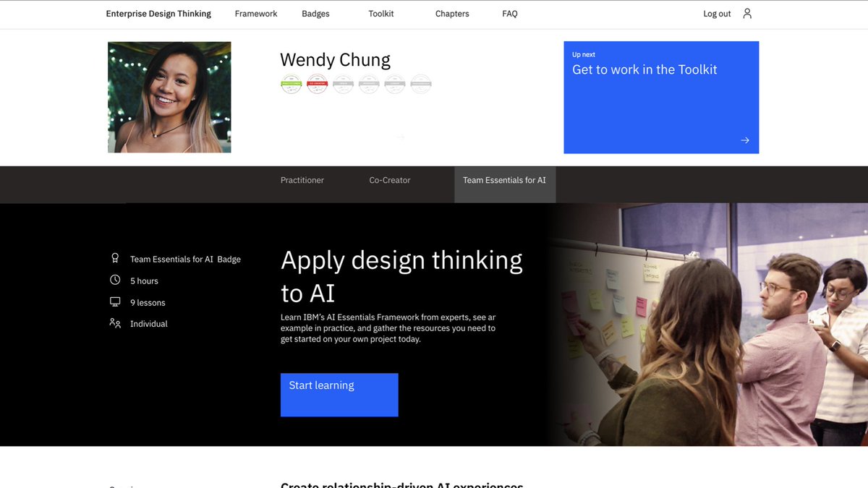Viewport: 868px width, 488px height.
Task: Open Enterprise Design Thinking home link
Action: (x=158, y=14)
